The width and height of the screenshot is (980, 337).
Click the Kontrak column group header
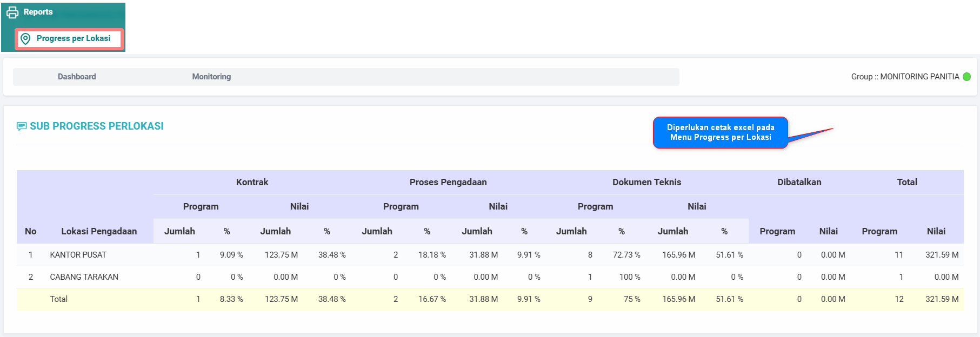[252, 182]
